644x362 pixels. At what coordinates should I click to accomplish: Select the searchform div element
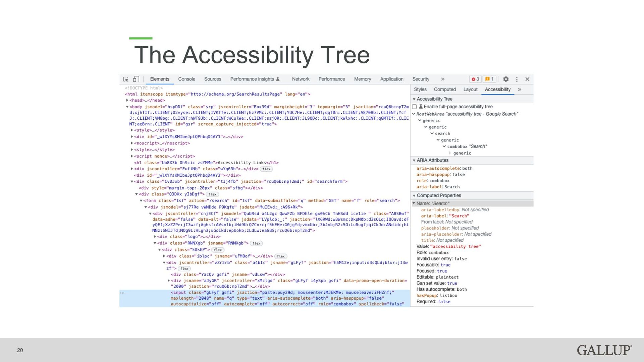(x=240, y=182)
